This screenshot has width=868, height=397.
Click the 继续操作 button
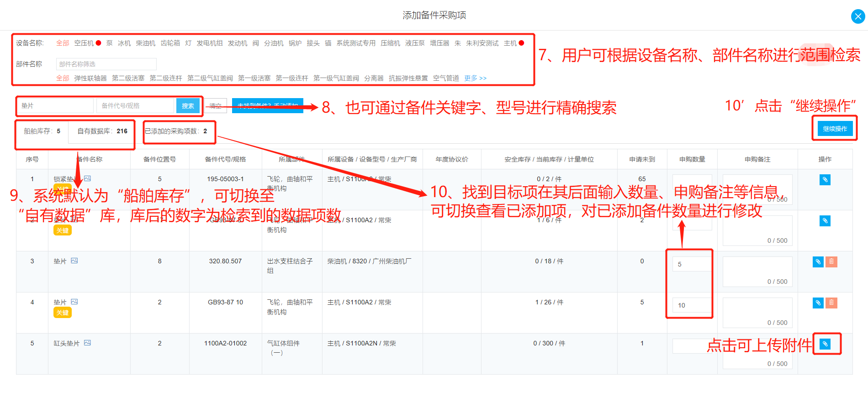point(835,129)
